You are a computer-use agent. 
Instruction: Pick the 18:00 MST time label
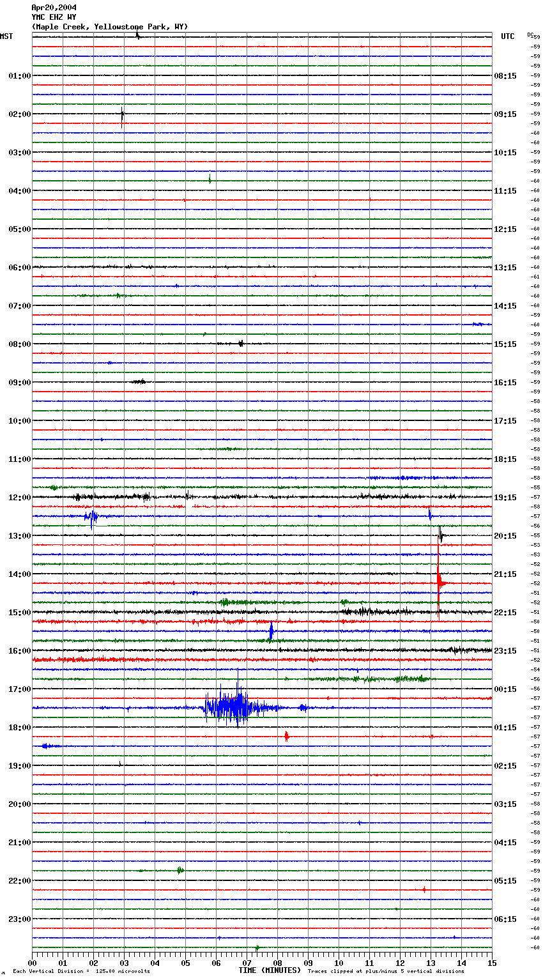20,728
